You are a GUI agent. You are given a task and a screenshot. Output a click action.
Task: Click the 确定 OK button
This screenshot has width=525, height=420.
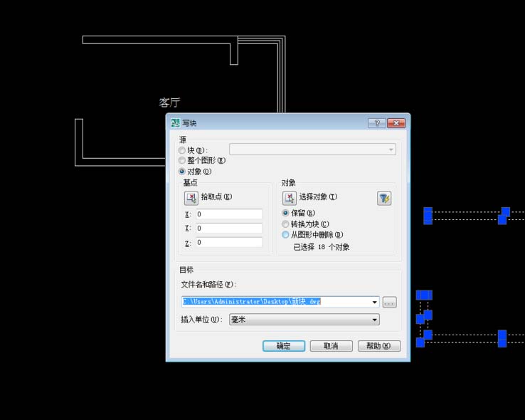[284, 346]
